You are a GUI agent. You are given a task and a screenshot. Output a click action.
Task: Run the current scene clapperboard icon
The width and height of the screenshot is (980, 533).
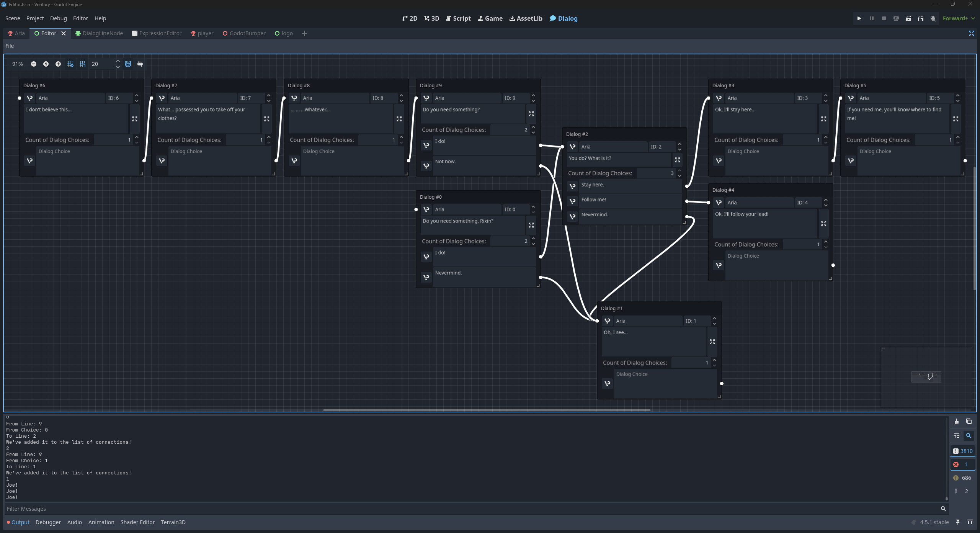908,18
